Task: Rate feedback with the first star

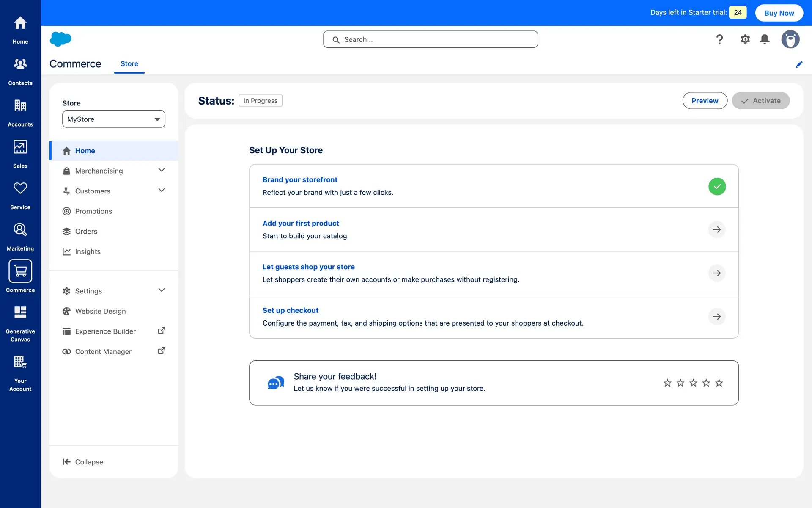Action: coord(667,383)
